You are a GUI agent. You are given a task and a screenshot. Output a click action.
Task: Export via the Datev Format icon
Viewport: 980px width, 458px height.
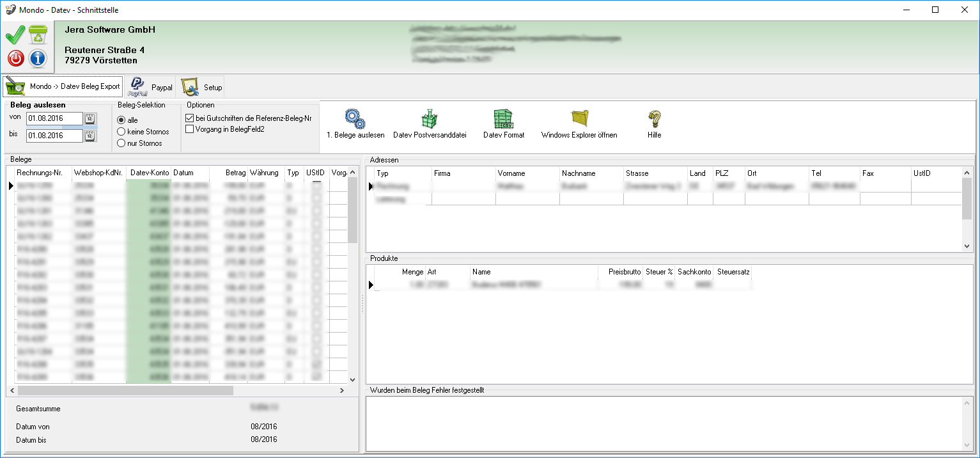pos(504,119)
